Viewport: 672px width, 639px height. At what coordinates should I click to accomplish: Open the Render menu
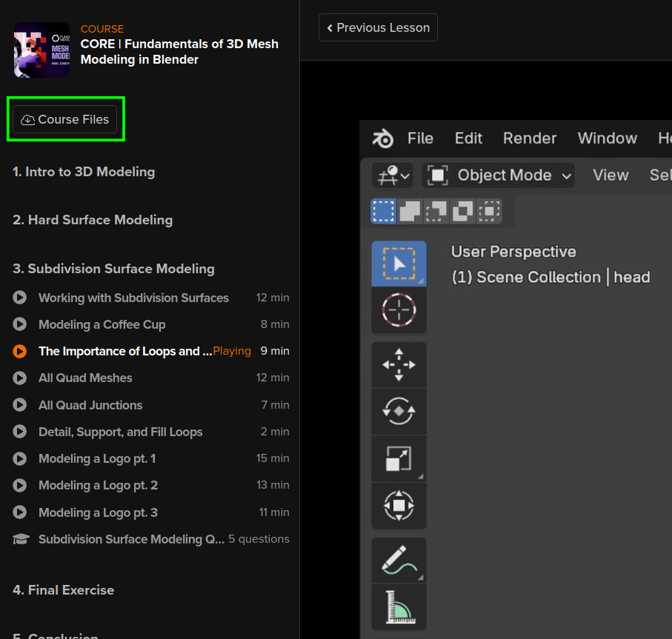[529, 138]
